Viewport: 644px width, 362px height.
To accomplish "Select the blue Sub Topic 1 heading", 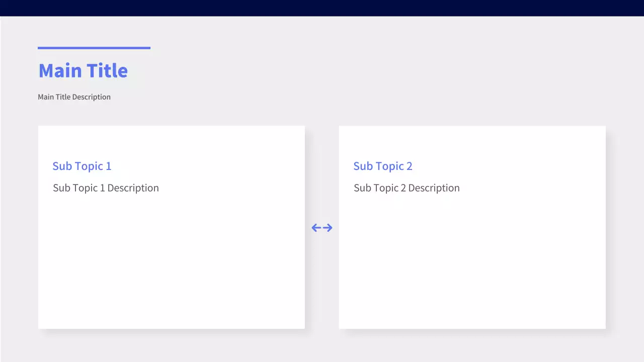I will 82,166.
